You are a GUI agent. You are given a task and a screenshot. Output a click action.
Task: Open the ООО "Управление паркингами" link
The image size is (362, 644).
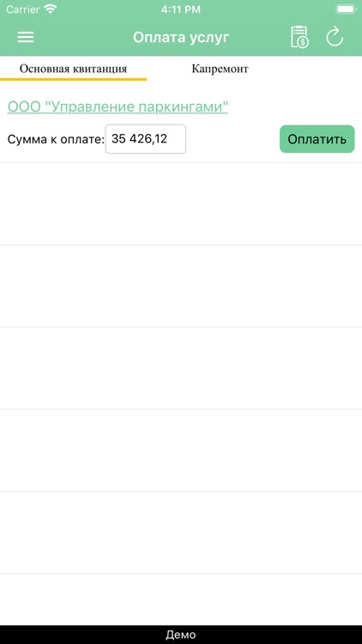pos(118,106)
